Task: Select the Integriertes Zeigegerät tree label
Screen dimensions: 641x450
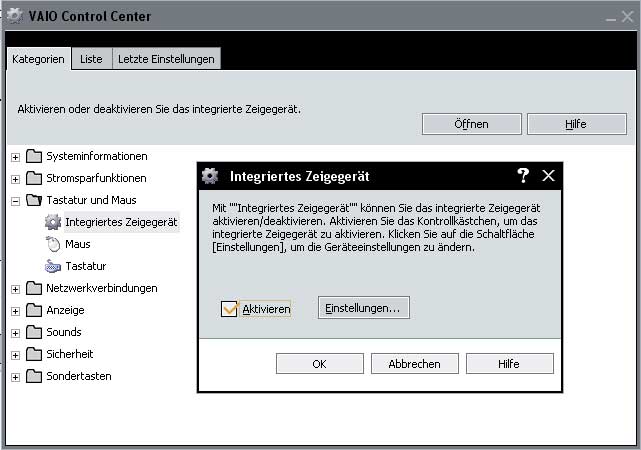Action: 121,222
